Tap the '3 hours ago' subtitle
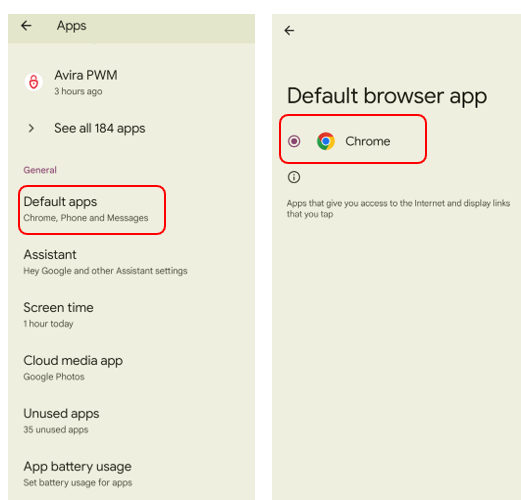 click(78, 91)
